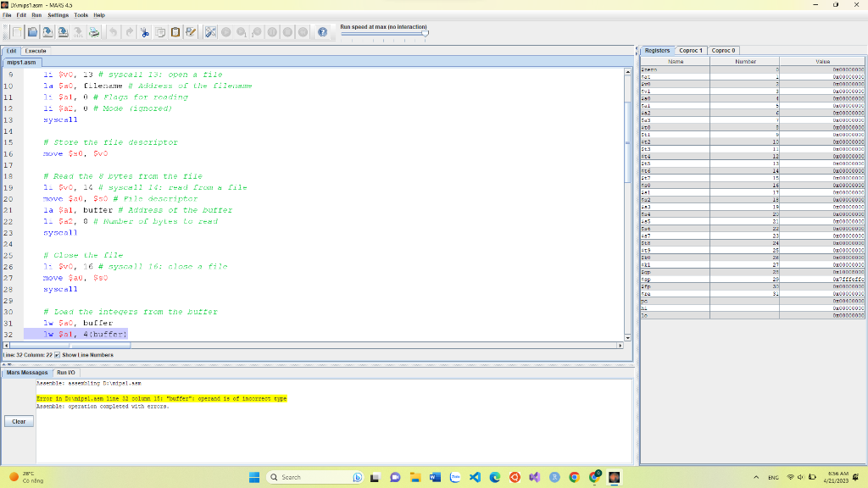Select the Registers tab

point(657,50)
